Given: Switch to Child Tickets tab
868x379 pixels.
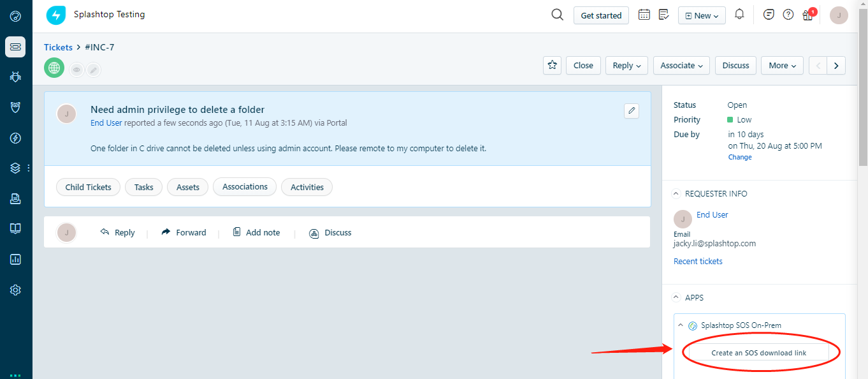Looking at the screenshot, I should coord(88,187).
